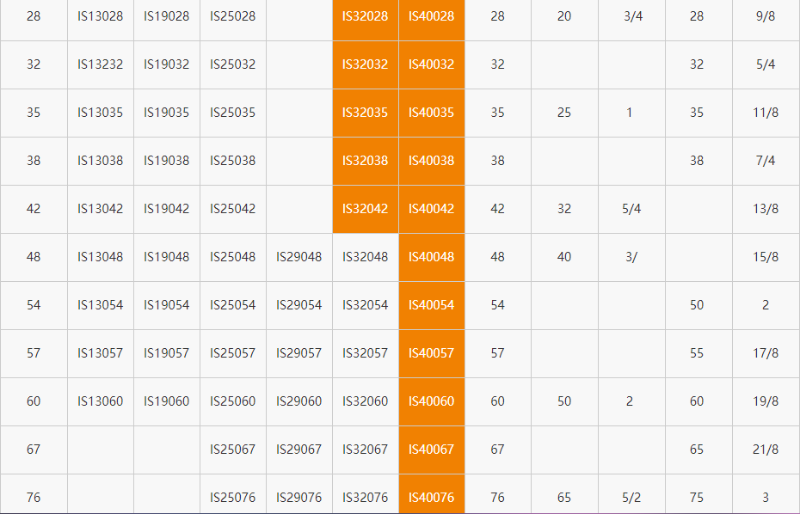
Task: Click the orange IS32042 cell
Action: click(365, 209)
